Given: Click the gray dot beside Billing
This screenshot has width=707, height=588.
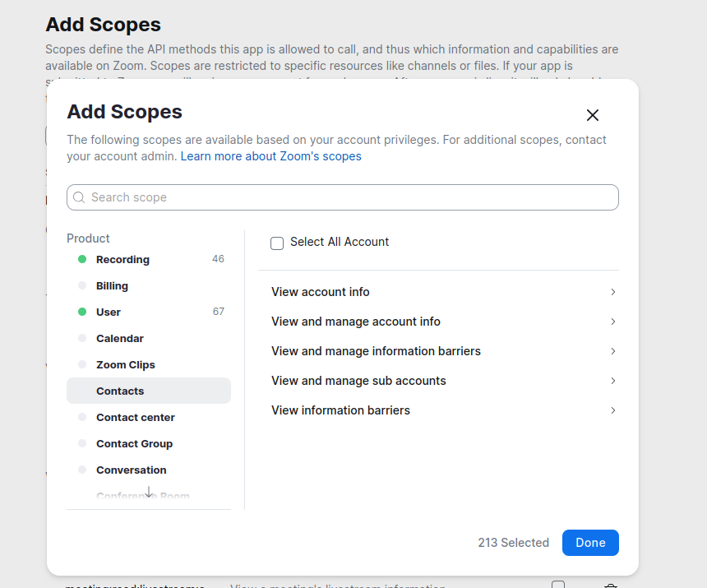Looking at the screenshot, I should (82, 285).
